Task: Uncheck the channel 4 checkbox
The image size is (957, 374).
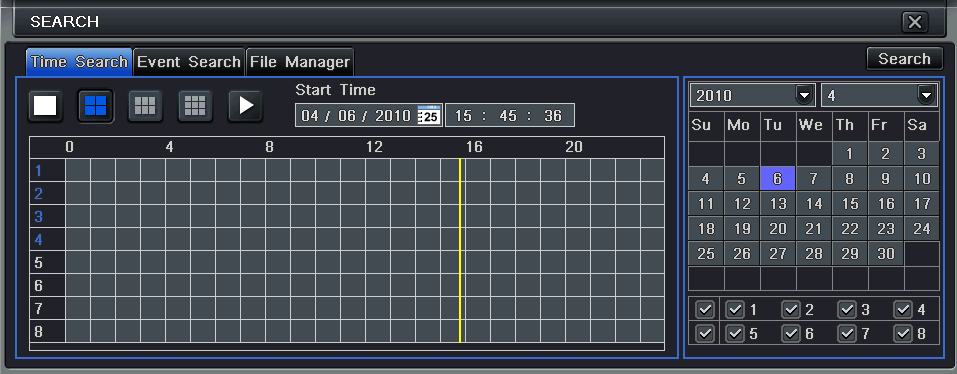Action: coord(903,310)
